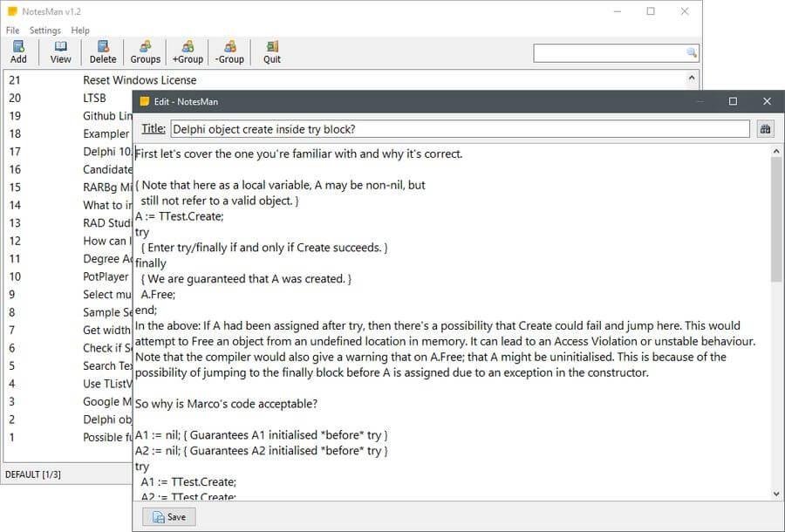Click the Edit window yellow note icon
785x532 pixels.
tap(145, 101)
